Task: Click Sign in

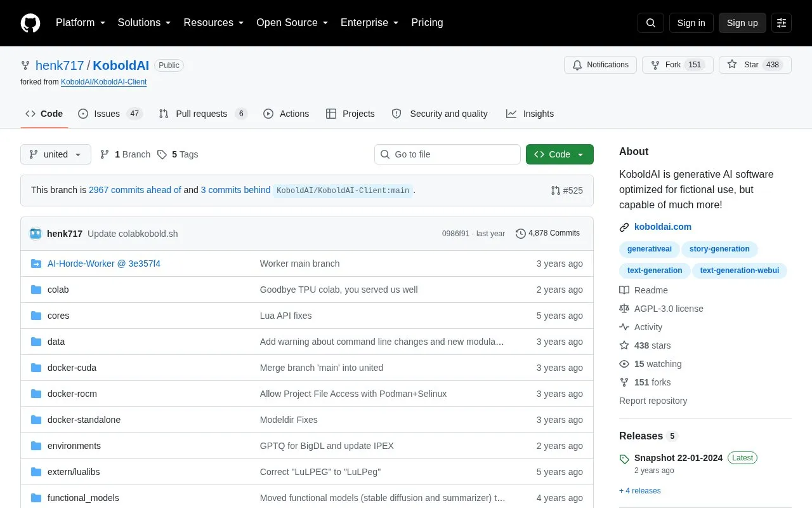Action: (691, 23)
